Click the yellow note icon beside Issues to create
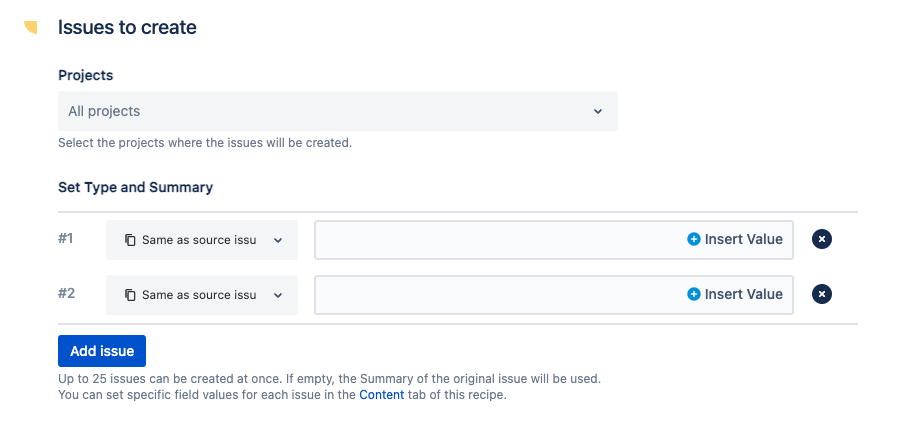The image size is (905, 431). pos(31,27)
